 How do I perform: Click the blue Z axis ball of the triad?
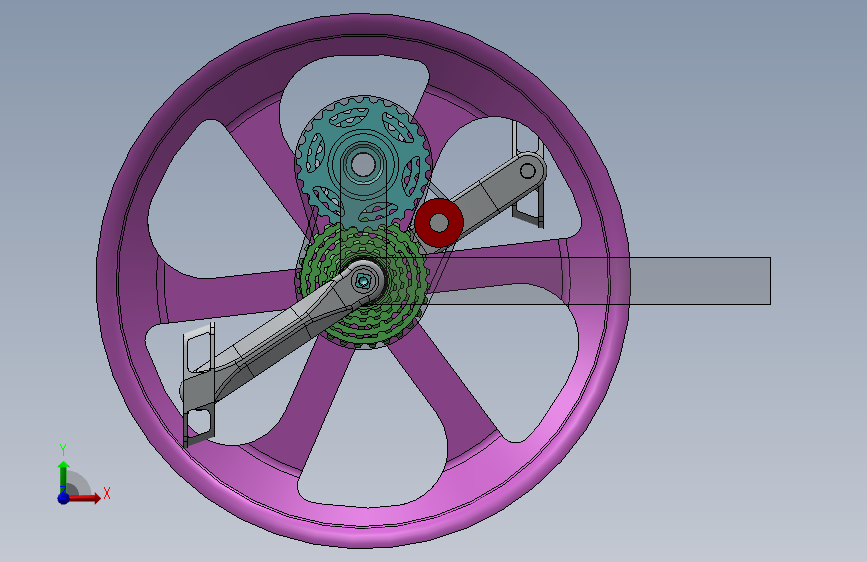(64, 498)
